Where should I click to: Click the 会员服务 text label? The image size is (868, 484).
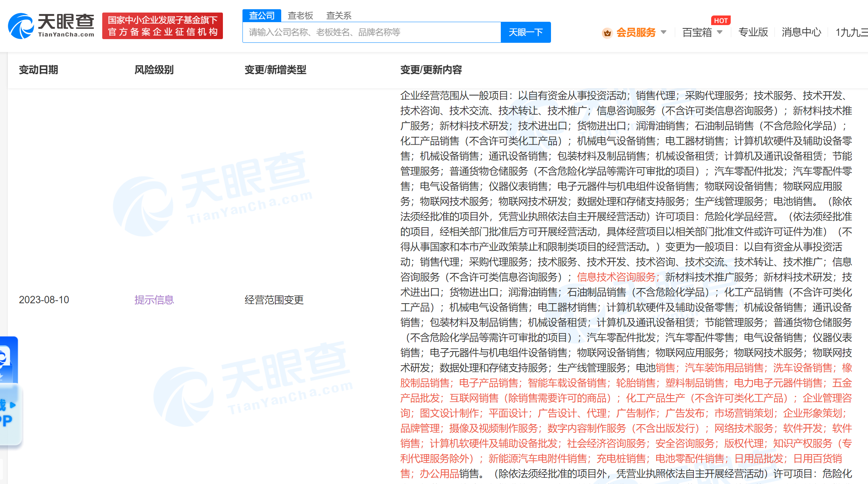coord(636,32)
